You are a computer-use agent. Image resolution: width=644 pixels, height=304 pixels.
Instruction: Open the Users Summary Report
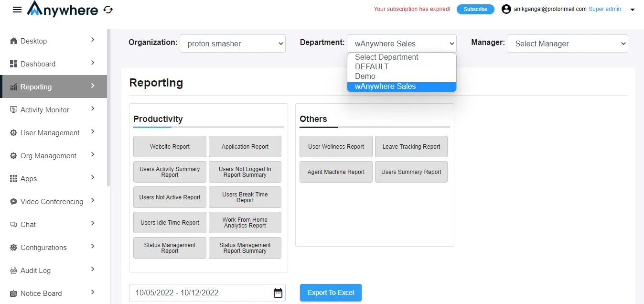(x=411, y=172)
